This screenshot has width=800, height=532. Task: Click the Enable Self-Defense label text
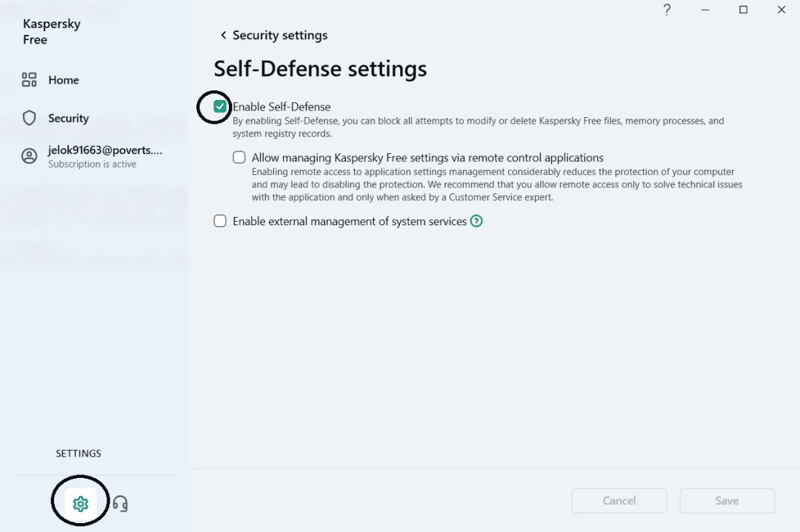tap(281, 107)
